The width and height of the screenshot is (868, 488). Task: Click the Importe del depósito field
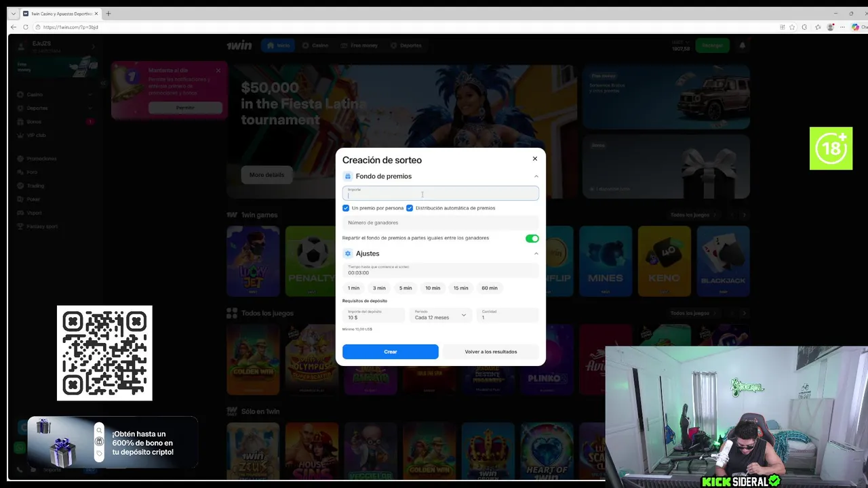pos(374,315)
